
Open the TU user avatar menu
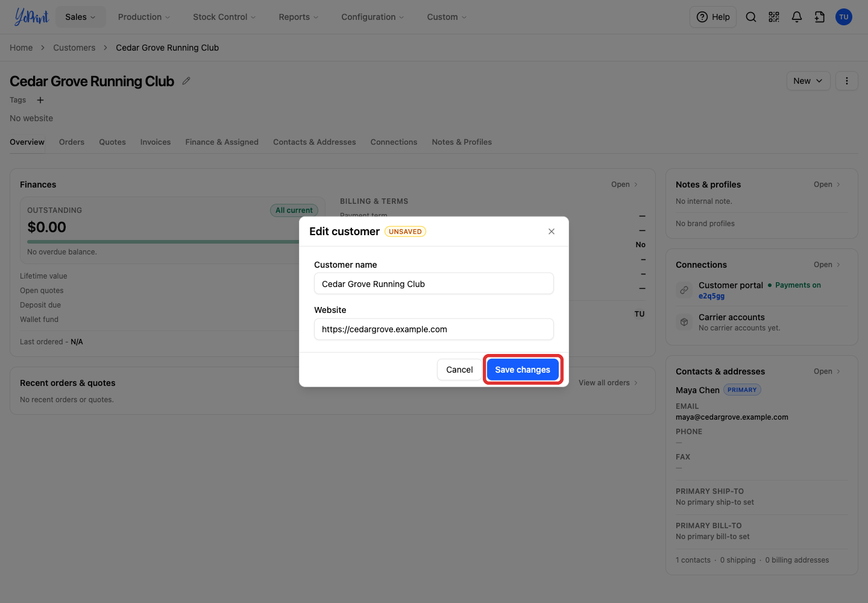coord(844,17)
